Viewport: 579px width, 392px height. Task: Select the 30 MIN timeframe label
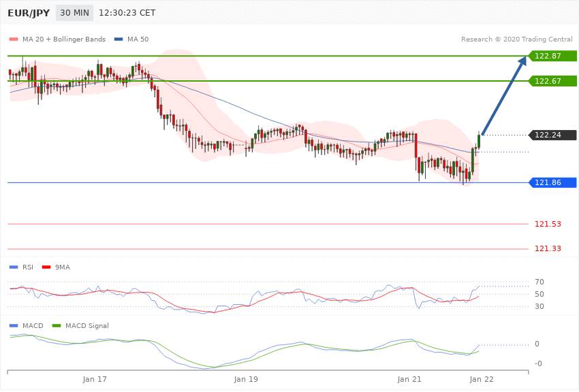(x=75, y=13)
